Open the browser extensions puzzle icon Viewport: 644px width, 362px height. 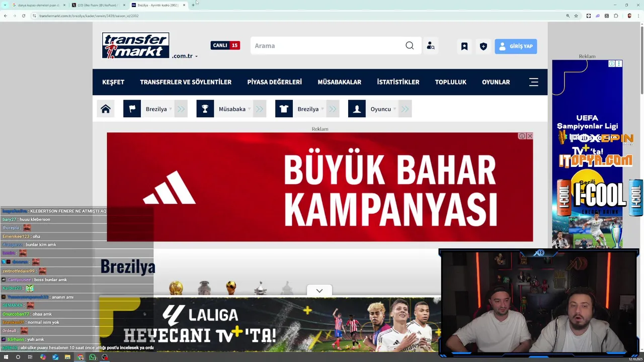pyautogui.click(x=616, y=16)
